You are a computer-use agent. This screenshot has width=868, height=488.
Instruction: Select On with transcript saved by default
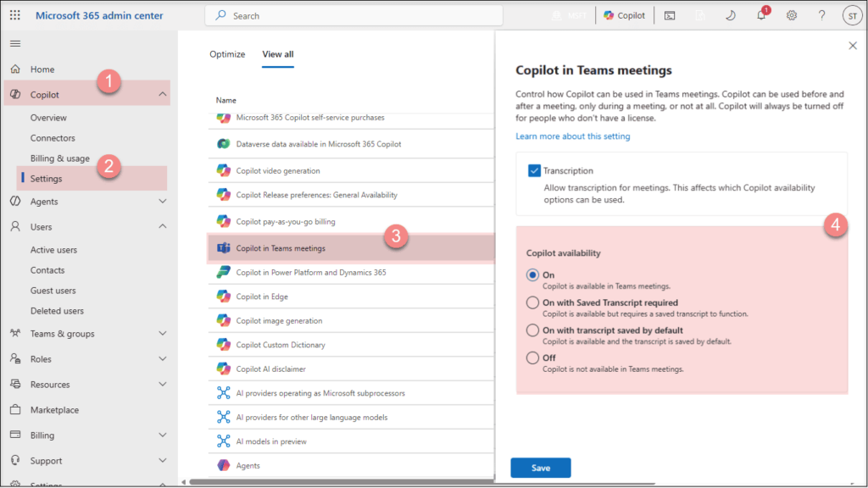(532, 330)
